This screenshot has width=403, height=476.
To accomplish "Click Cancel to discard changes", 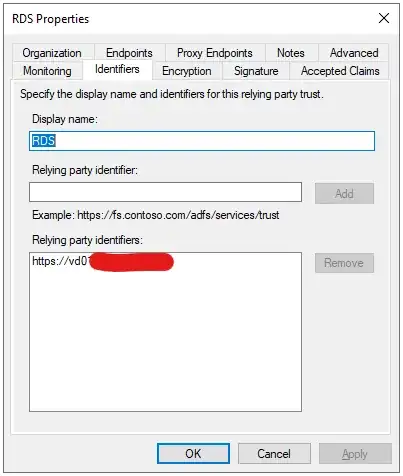I will [x=274, y=453].
